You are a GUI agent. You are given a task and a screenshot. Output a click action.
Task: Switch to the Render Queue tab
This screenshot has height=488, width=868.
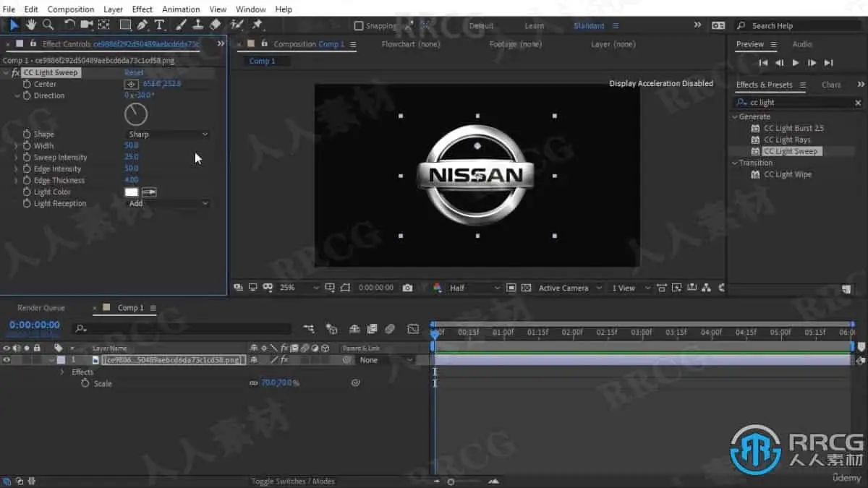pos(41,308)
